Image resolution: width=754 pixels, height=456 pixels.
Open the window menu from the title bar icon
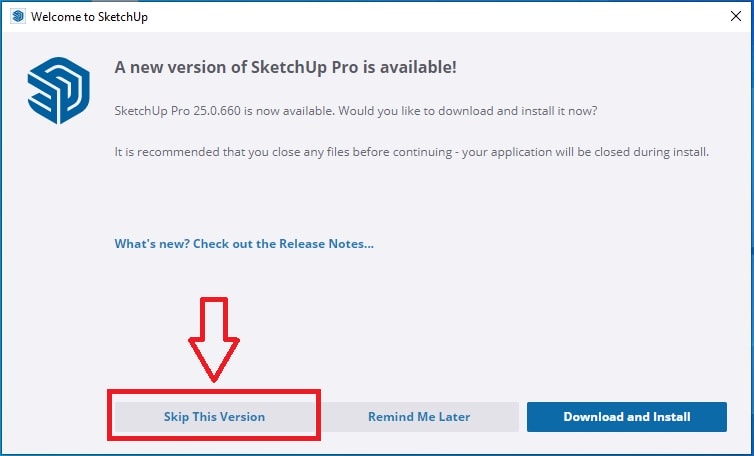18,16
